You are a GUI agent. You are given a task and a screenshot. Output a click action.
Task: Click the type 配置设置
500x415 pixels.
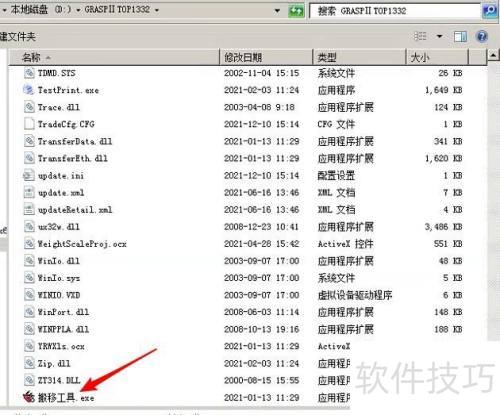tap(336, 176)
